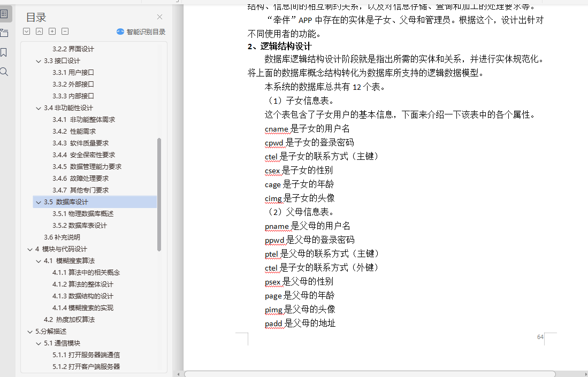
Task: Go to 3.3.3 内部接口 heading
Action: coord(73,96)
